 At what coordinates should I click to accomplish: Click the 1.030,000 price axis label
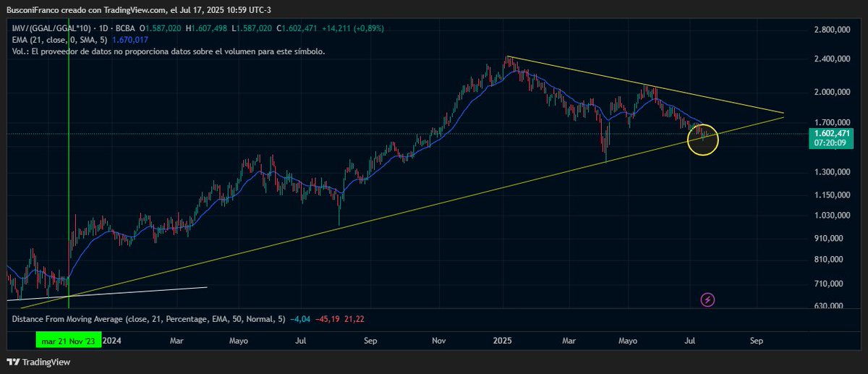coord(830,216)
